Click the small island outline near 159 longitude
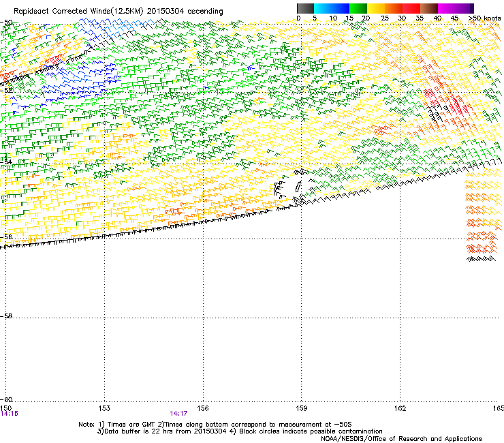 tap(298, 187)
